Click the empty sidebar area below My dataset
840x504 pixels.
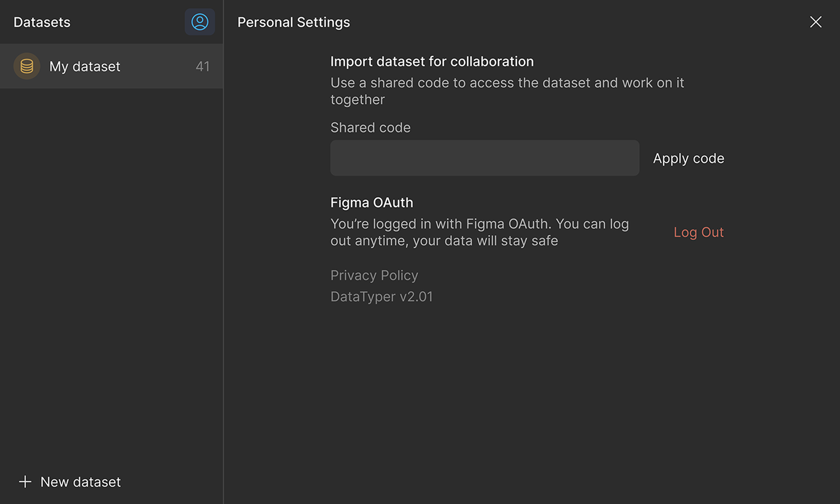click(x=111, y=269)
